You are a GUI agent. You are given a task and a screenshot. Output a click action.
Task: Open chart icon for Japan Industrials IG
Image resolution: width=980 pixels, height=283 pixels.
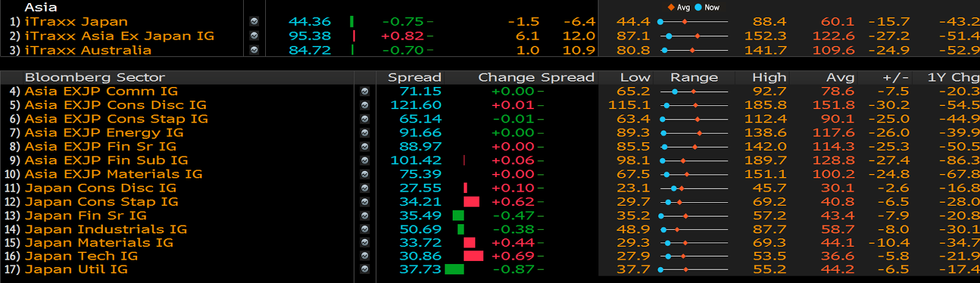click(364, 230)
